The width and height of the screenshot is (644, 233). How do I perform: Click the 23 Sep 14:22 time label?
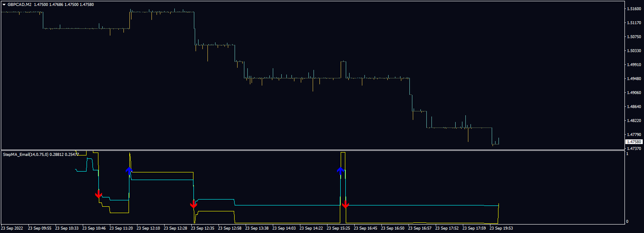311,228
